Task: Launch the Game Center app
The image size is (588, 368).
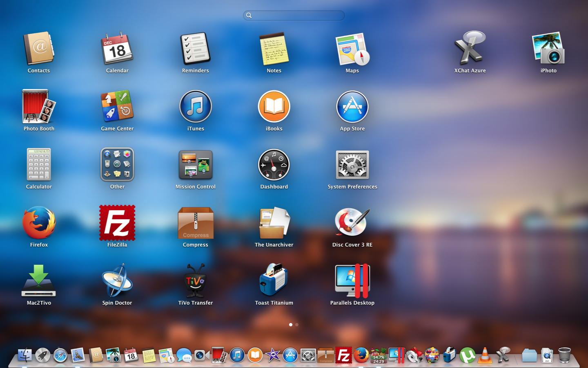Action: tap(117, 107)
